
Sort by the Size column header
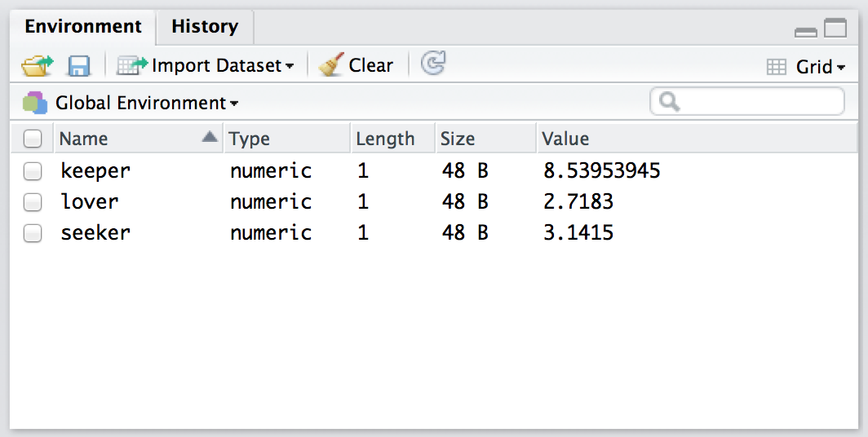pyautogui.click(x=458, y=139)
